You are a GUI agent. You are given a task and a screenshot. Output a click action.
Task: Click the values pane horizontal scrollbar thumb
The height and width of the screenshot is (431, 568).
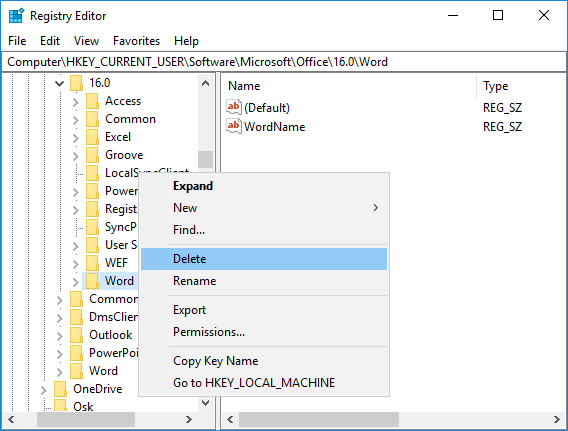click(319, 419)
